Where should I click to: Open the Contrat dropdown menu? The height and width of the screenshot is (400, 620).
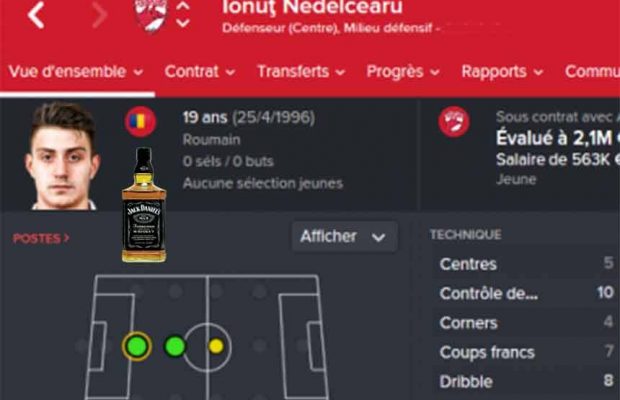(200, 72)
